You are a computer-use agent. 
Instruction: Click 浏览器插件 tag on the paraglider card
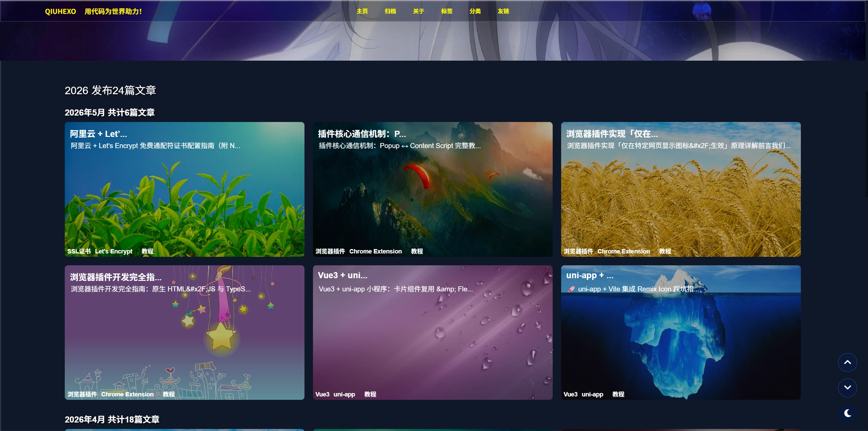(x=330, y=251)
